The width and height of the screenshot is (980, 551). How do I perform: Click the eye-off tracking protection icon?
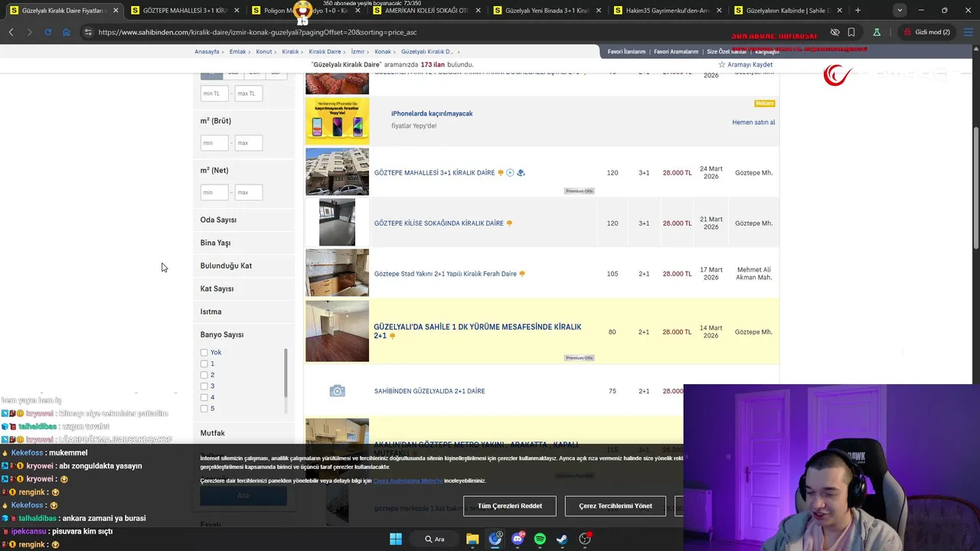(x=835, y=32)
